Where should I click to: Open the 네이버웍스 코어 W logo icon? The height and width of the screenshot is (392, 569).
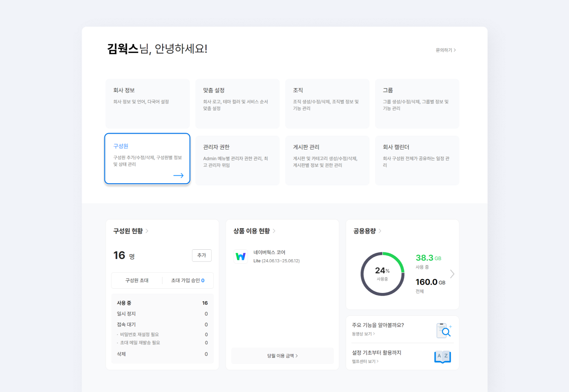click(x=241, y=256)
